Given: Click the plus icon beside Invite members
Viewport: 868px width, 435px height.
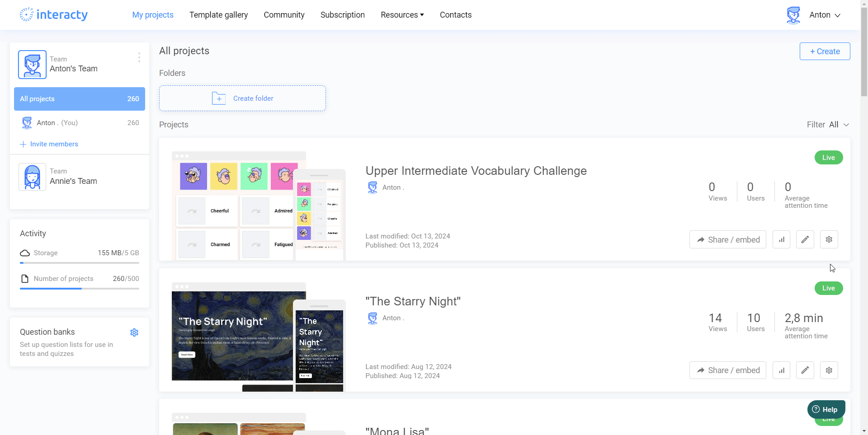Looking at the screenshot, I should tap(23, 144).
